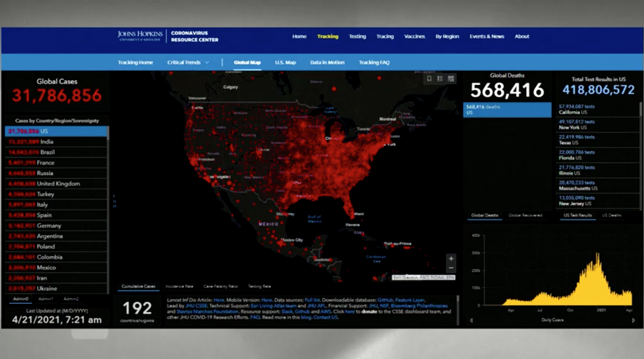Open the By Region menu item
The height and width of the screenshot is (359, 644).
(x=447, y=37)
